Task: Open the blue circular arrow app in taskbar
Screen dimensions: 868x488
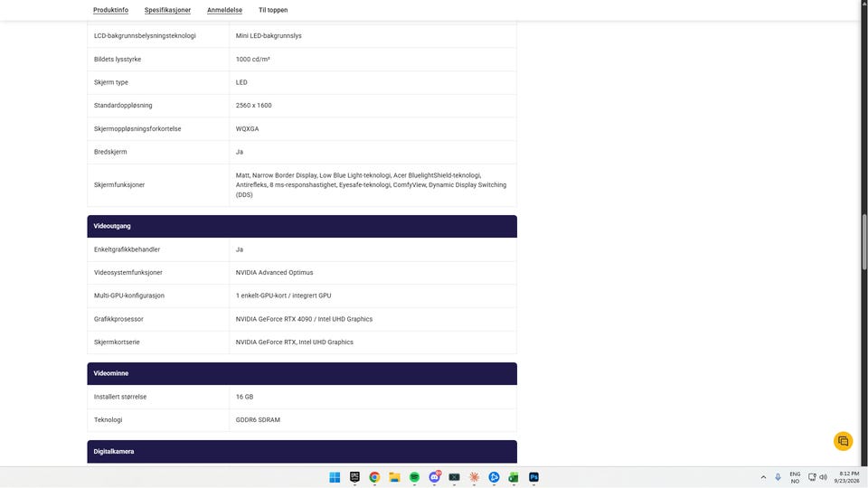Action: [x=494, y=477]
